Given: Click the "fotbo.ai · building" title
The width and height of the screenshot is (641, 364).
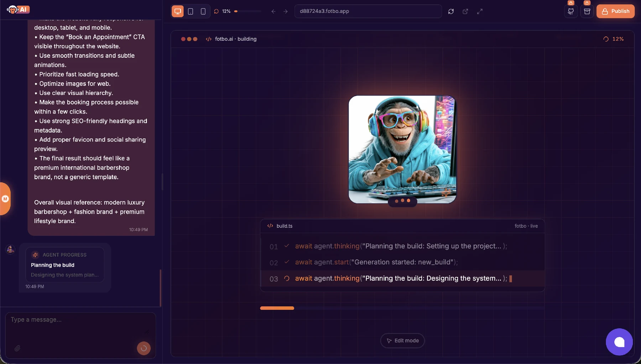Looking at the screenshot, I should [236, 39].
